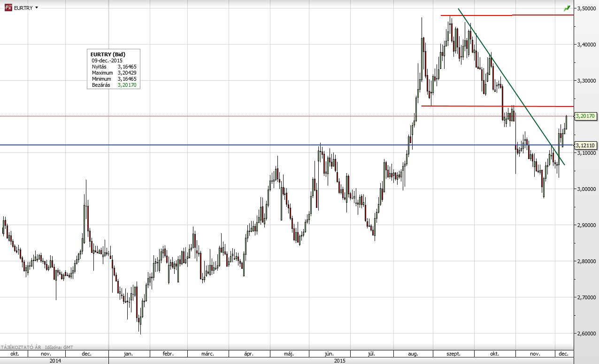599x364 pixels.
Task: Select the green descending trendline
Action: [512, 87]
